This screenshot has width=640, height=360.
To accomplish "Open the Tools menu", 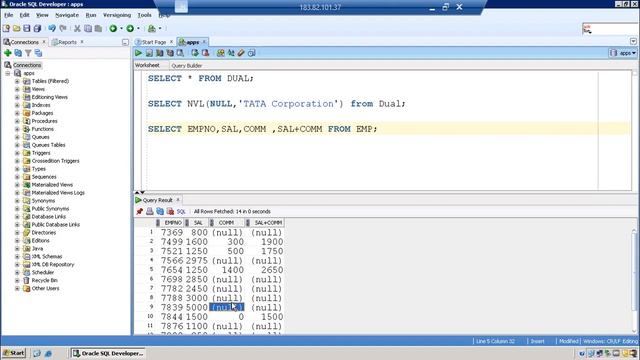I will (144, 15).
